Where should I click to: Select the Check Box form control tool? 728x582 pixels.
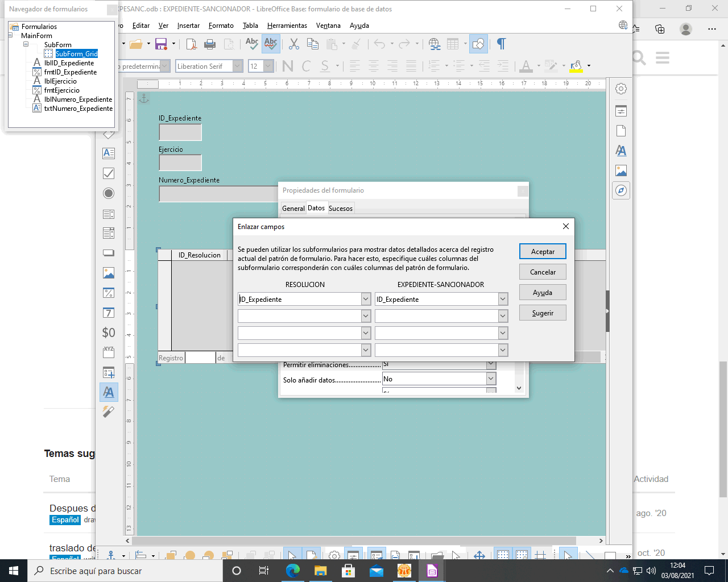[109, 173]
